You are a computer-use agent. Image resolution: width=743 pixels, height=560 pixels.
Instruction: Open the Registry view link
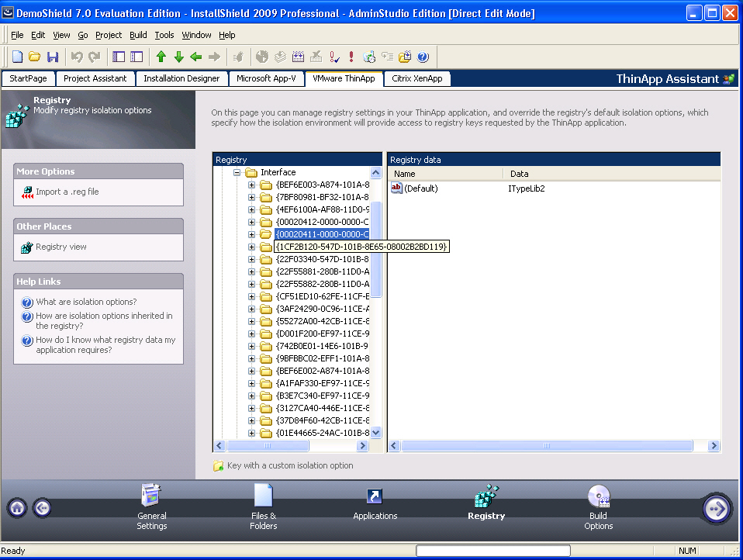[x=60, y=247]
